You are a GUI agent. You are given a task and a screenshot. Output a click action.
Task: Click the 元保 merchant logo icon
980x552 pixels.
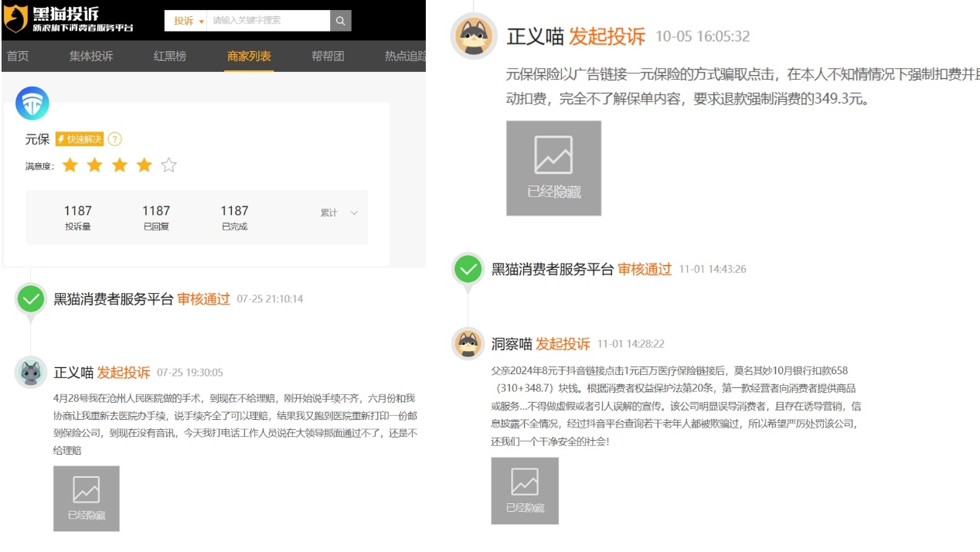pyautogui.click(x=32, y=104)
